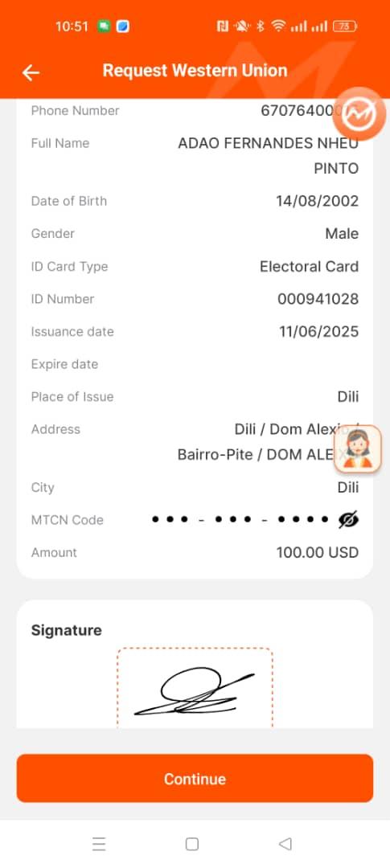This screenshot has width=390, height=868.
Task: Tap the Wi-Fi status icon
Action: [x=278, y=26]
